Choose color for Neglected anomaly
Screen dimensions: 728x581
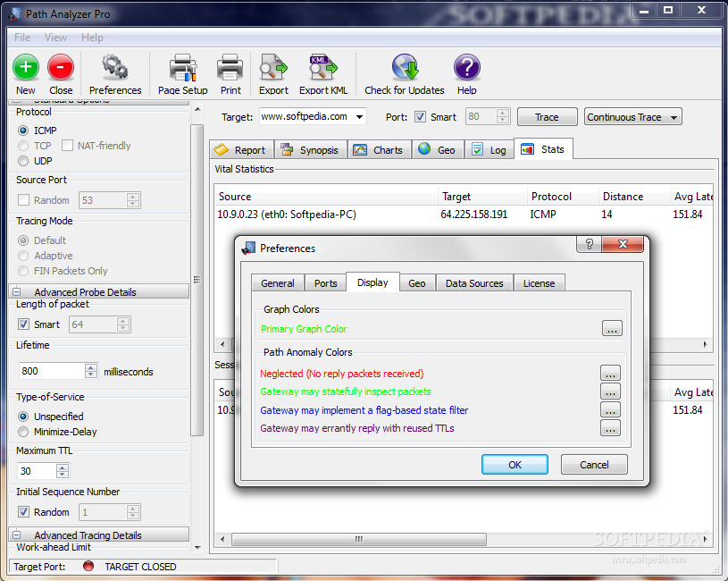[x=610, y=373]
